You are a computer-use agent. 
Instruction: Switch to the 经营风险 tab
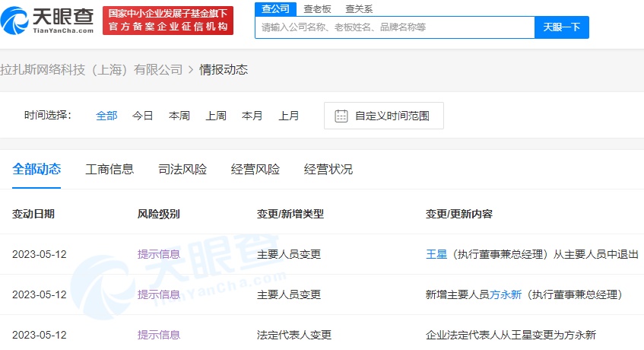pos(255,169)
